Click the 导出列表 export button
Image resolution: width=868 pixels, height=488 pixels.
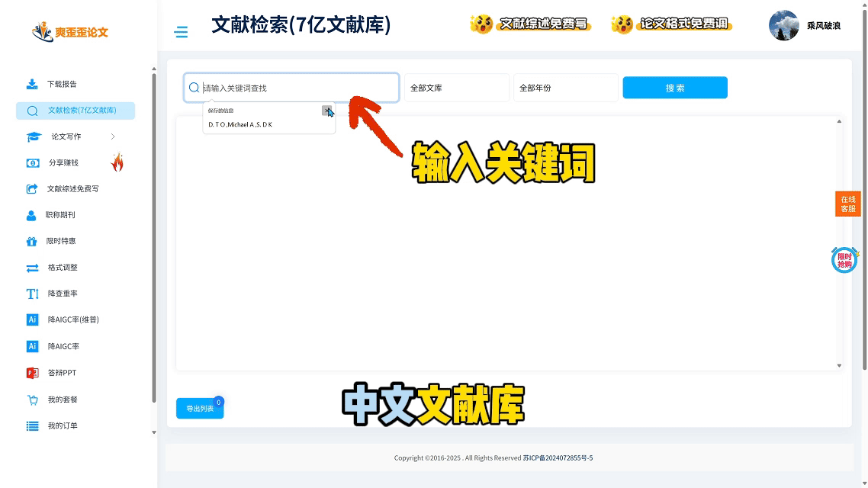200,409
